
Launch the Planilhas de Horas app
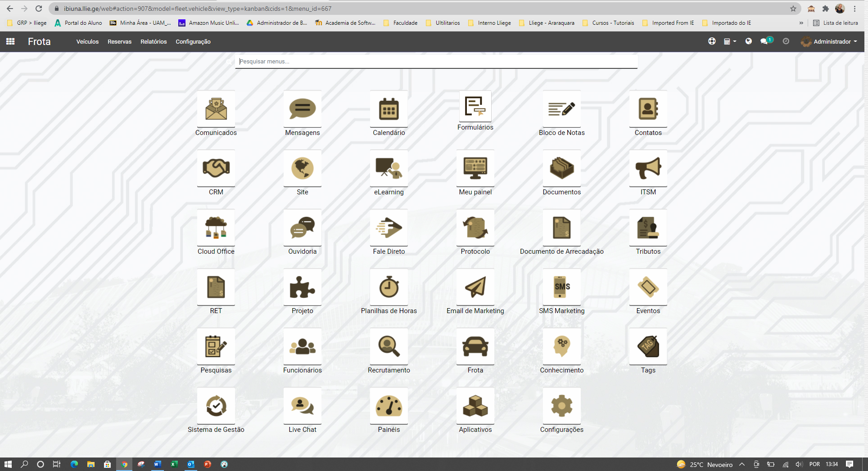[x=389, y=287]
